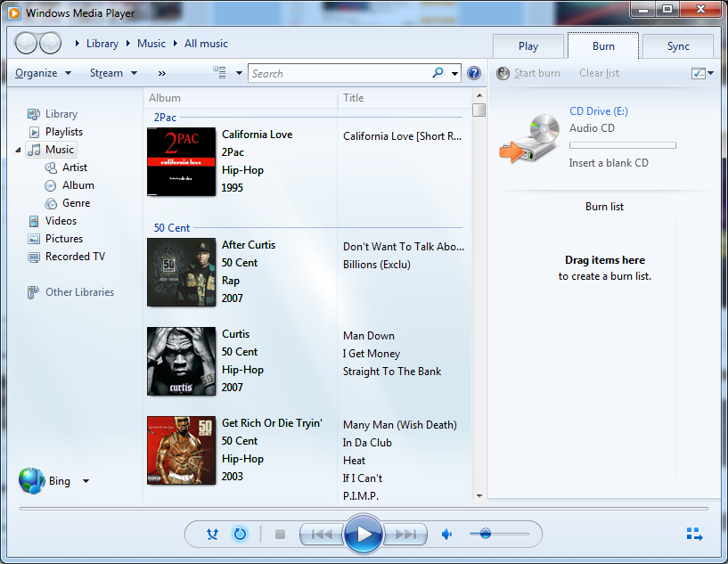Click the Previous track button
The height and width of the screenshot is (564, 728).
pyautogui.click(x=322, y=535)
